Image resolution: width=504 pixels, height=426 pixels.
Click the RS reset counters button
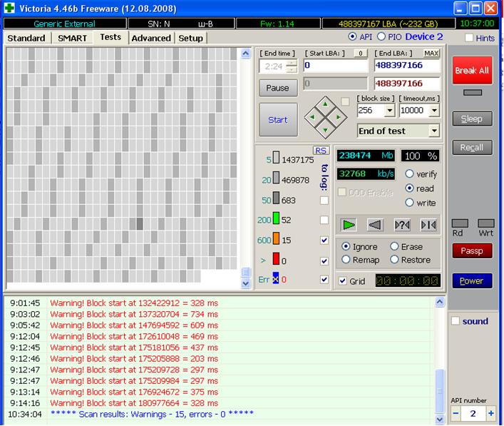tap(321, 151)
